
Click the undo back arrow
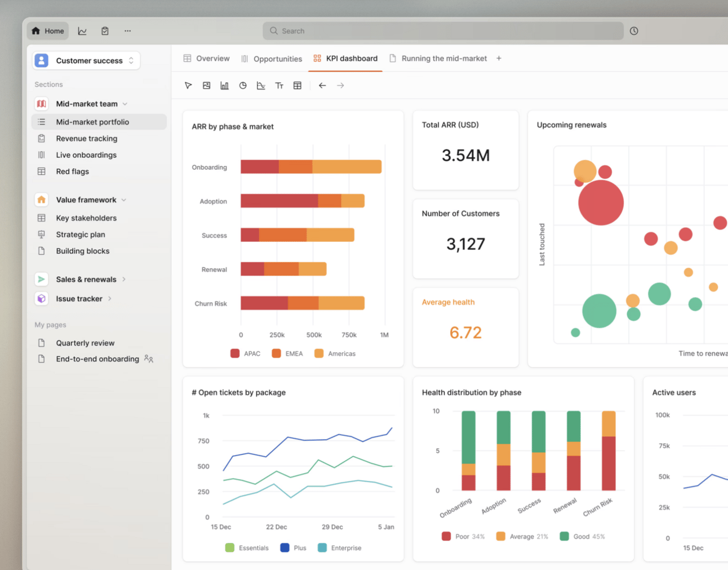point(322,86)
